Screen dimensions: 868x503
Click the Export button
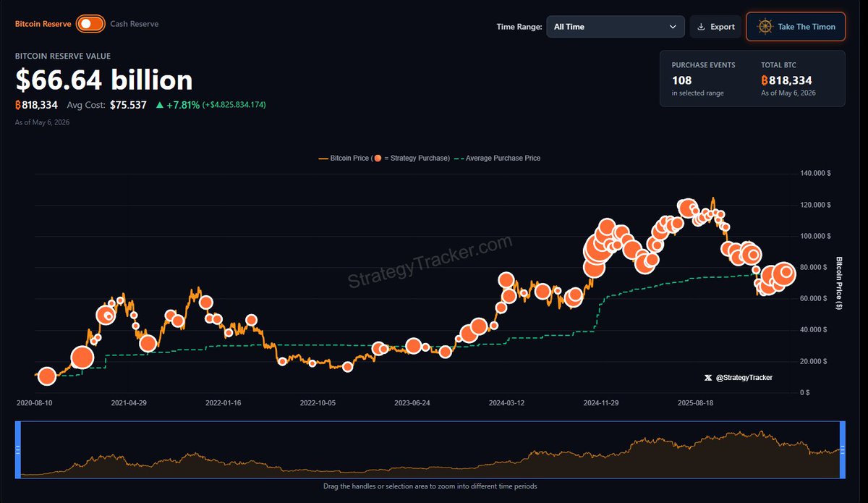715,27
